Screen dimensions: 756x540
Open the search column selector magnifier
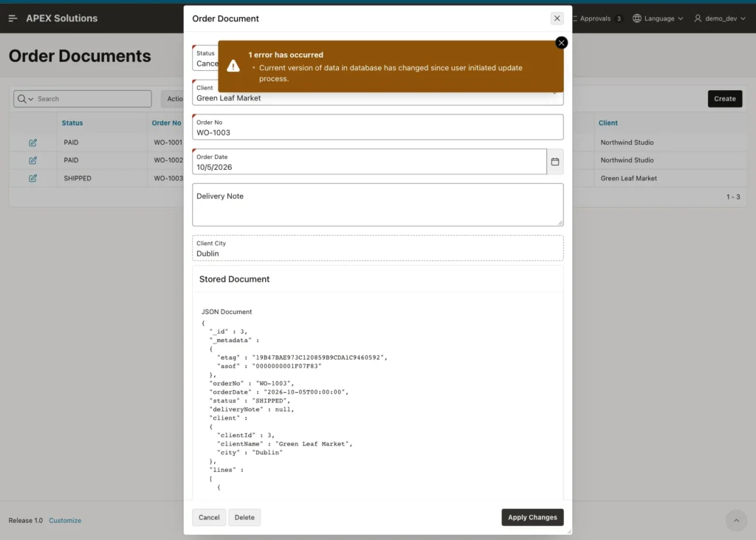click(x=25, y=99)
